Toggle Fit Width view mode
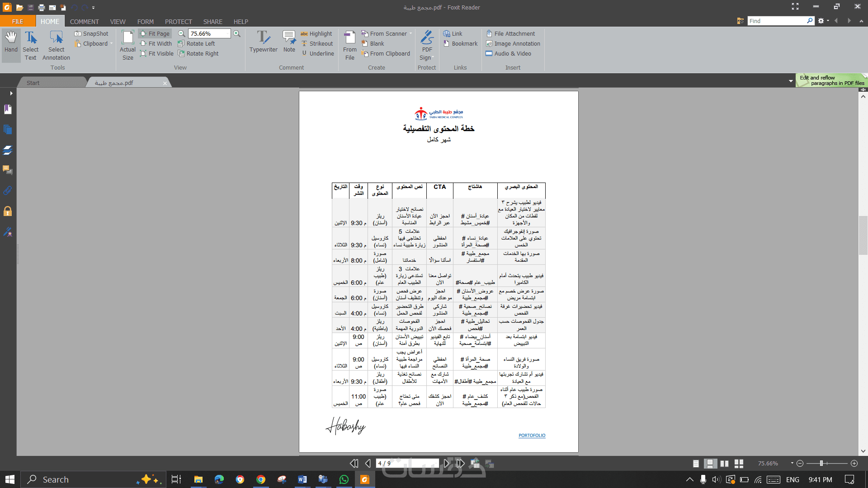The height and width of the screenshot is (488, 868). pyautogui.click(x=156, y=44)
